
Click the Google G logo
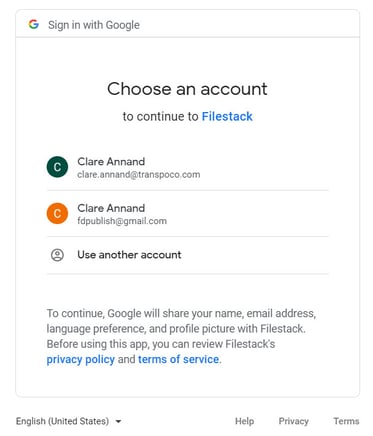point(34,24)
